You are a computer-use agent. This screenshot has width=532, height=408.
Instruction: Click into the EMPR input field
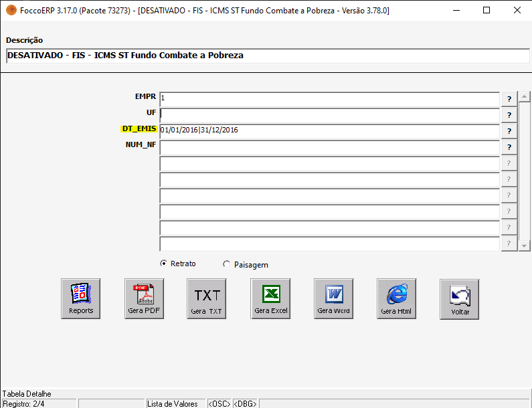[329, 99]
